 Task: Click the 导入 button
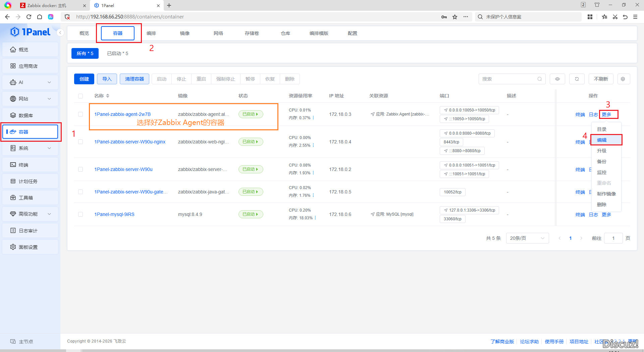(x=107, y=79)
